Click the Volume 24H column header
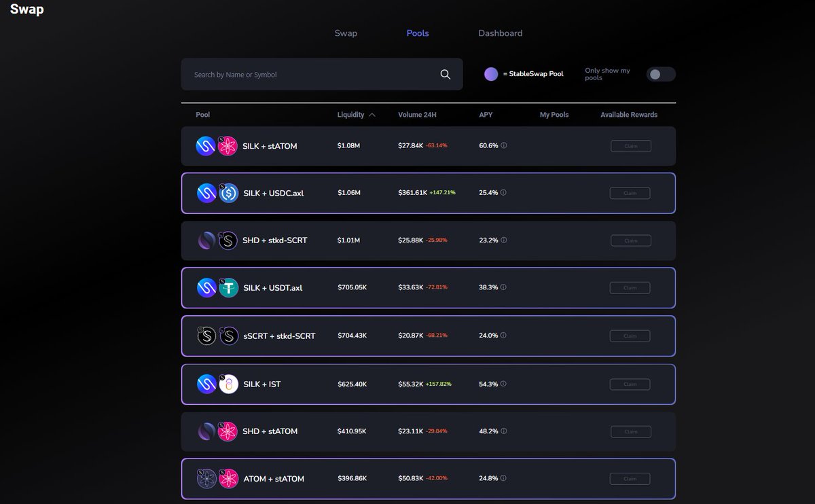 (x=417, y=115)
